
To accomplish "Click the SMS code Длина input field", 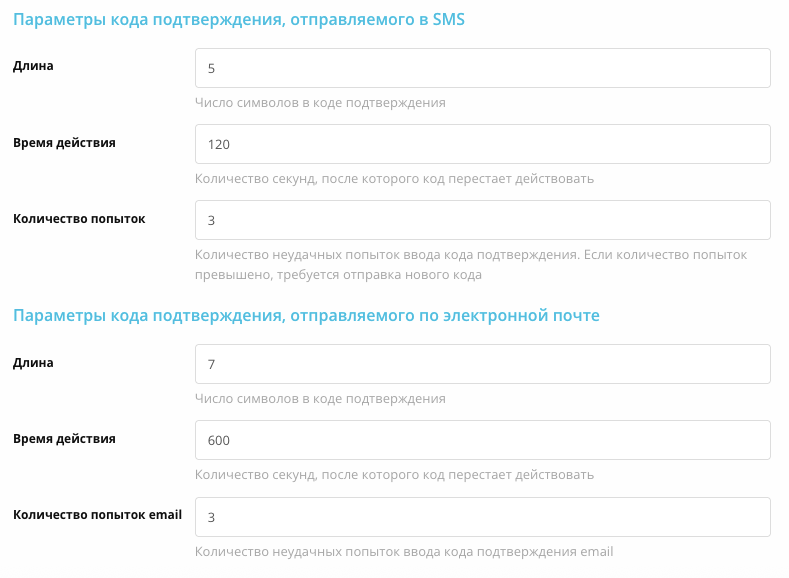I will tap(482, 68).
